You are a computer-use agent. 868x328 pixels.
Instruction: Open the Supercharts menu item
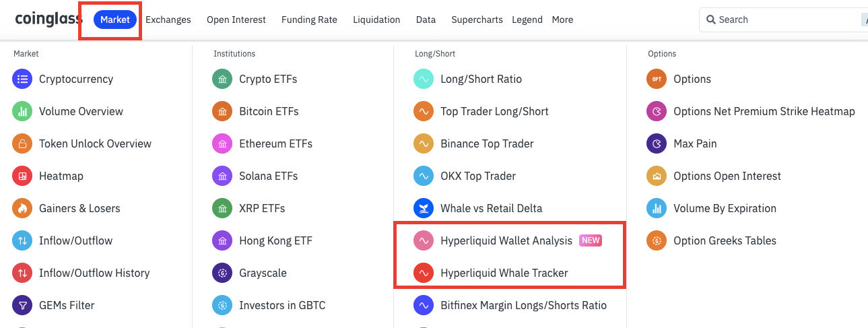coord(477,20)
